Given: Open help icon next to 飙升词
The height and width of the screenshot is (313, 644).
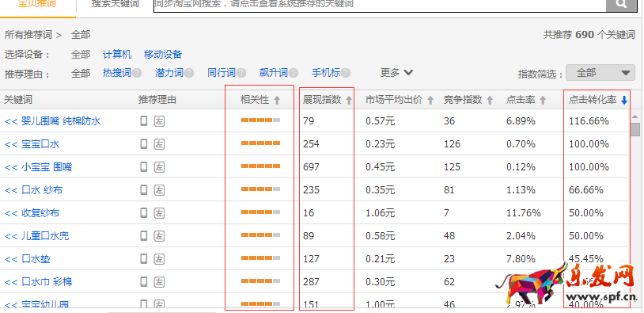Looking at the screenshot, I should click(x=294, y=73).
